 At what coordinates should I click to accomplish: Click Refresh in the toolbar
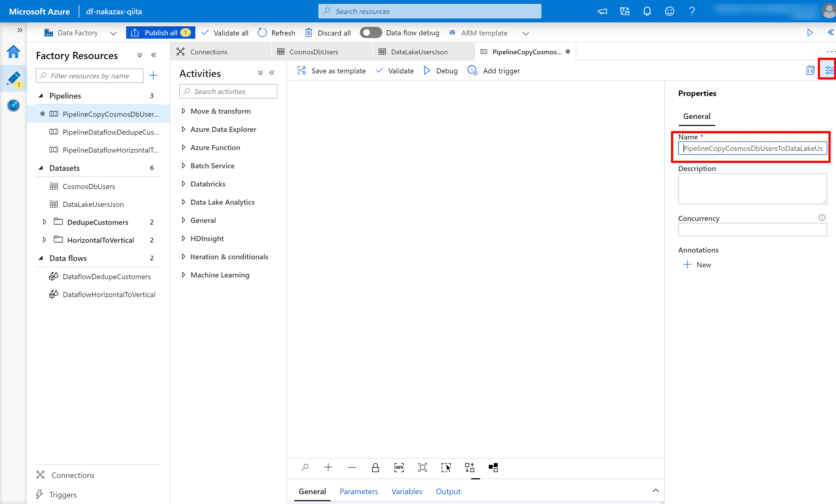tap(277, 33)
